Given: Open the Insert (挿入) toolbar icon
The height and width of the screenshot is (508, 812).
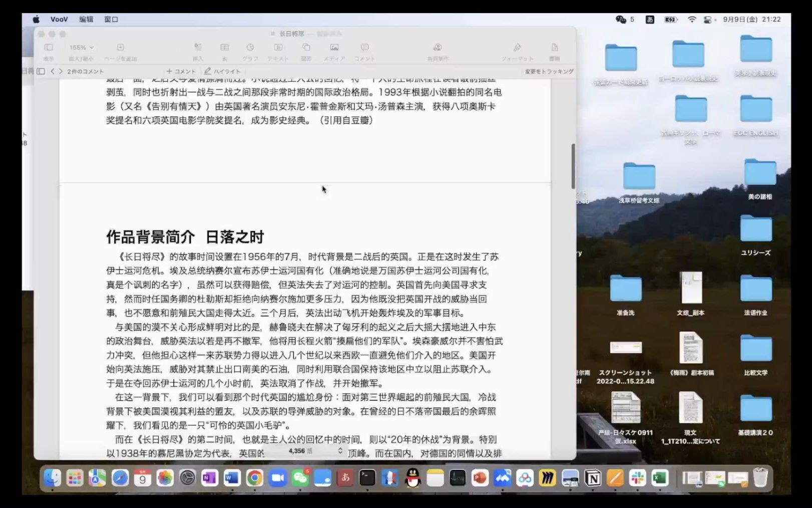Looking at the screenshot, I should [198, 47].
